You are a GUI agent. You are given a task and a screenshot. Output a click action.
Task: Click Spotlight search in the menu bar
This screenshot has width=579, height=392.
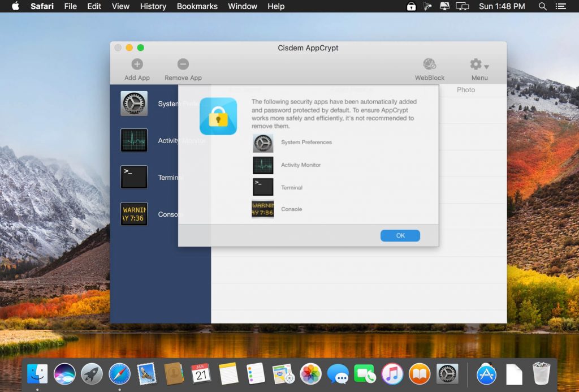pyautogui.click(x=542, y=6)
